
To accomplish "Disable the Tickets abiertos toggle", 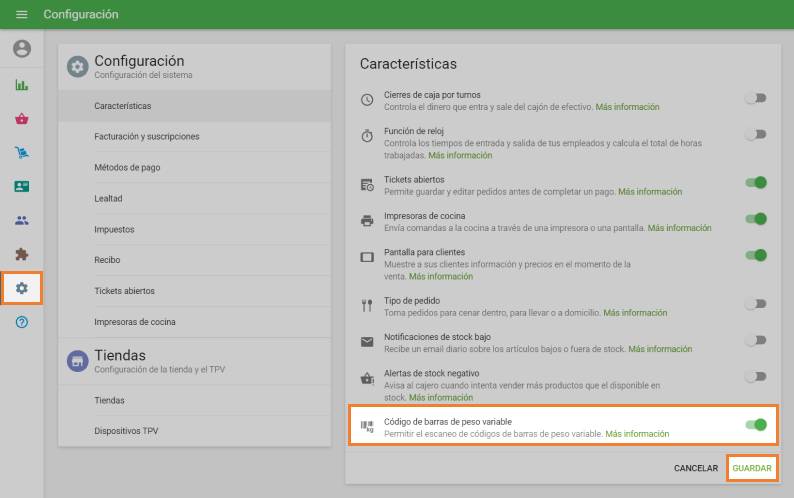I will (756, 183).
